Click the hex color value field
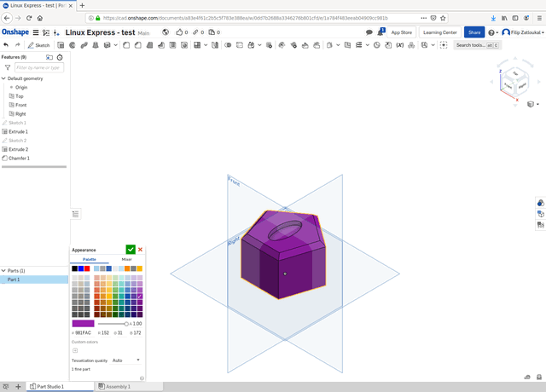The image size is (546, 392). [84, 333]
